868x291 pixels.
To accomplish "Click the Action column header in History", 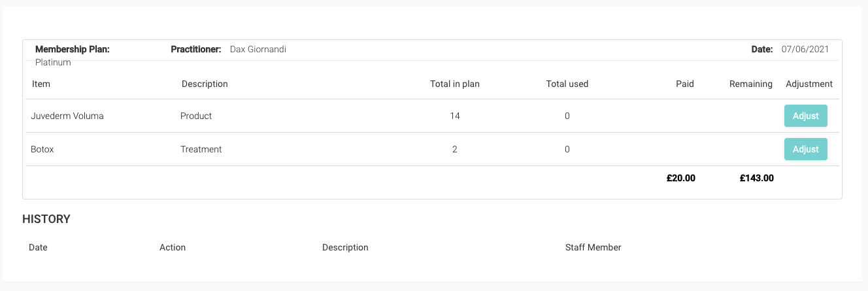I will (173, 247).
